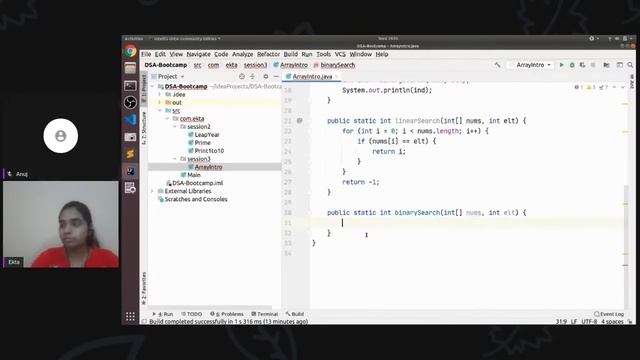Expand the .idea folder

click(160, 94)
